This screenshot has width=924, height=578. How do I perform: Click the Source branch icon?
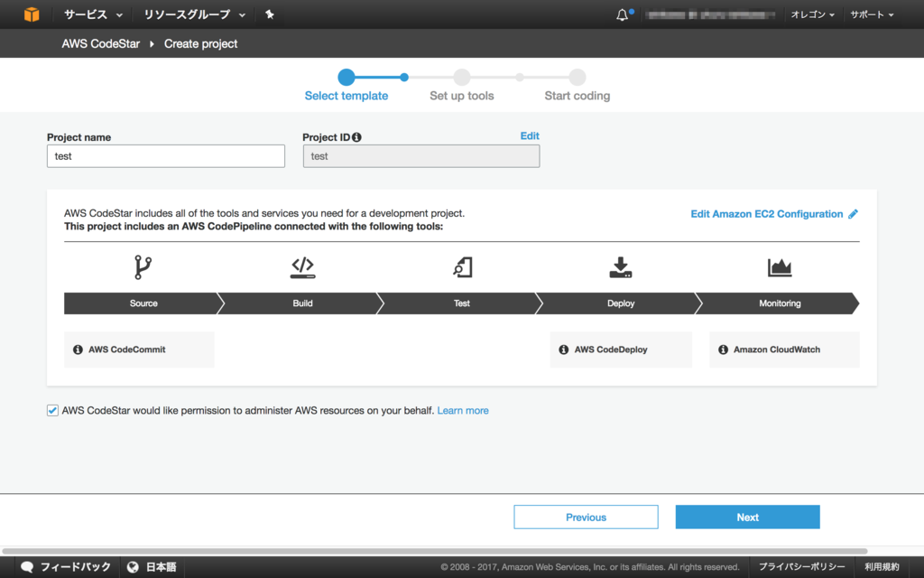point(143,267)
